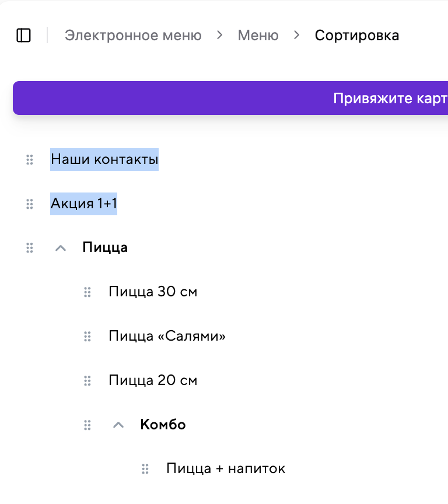Viewport: 448px width, 504px height.
Task: Open Электронное меню breadcrumb
Action: (133, 36)
